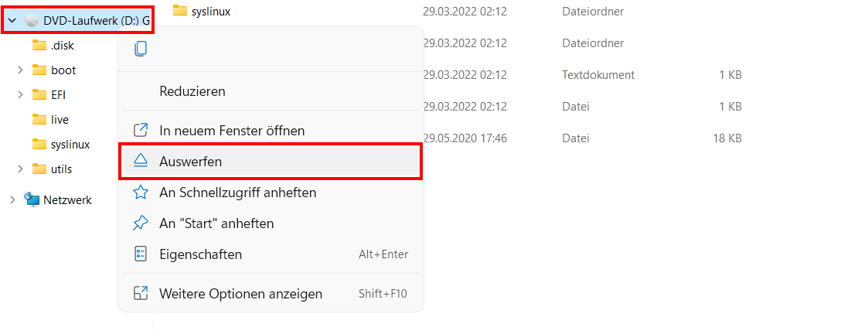Image resolution: width=868 pixels, height=334 pixels.
Task: Select Auswerfen to eject the disc
Action: 271,161
